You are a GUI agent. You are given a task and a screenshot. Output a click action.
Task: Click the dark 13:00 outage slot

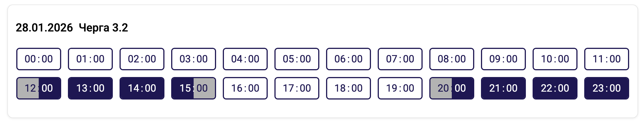[90, 88]
